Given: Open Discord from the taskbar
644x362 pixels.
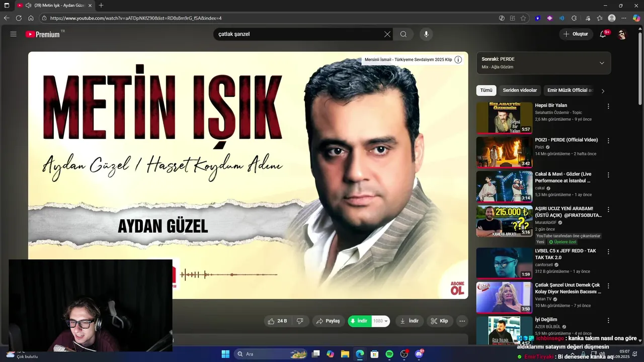Looking at the screenshot, I should tap(419, 354).
